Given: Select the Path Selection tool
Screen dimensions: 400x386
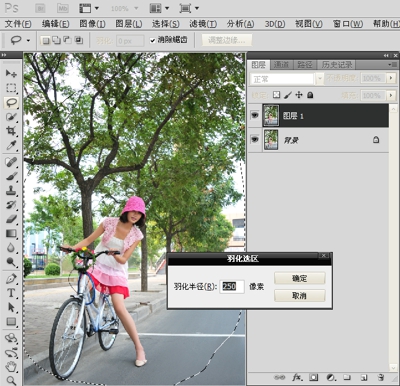Looking at the screenshot, I should point(11,307).
